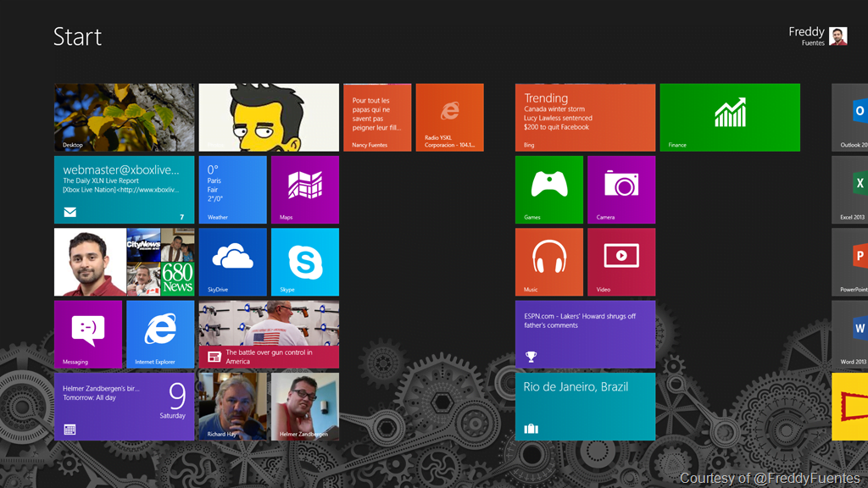868x488 pixels.
Task: Open gun control news article tile
Action: [269, 334]
